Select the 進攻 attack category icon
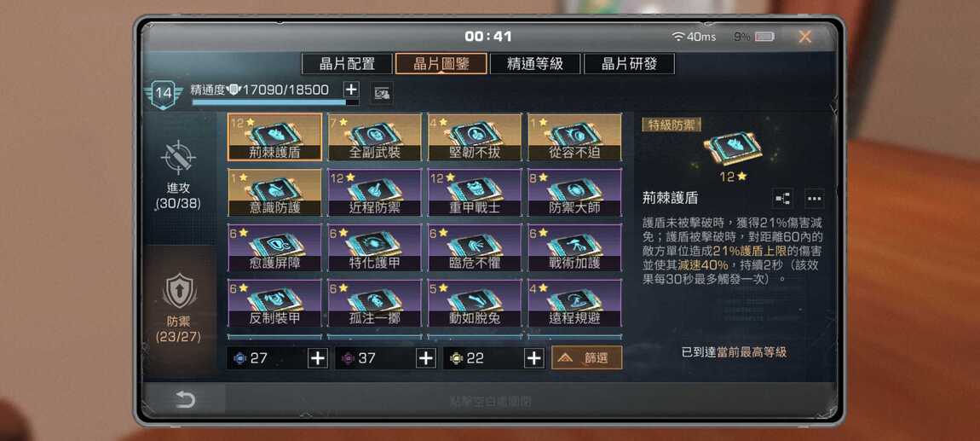Viewport: 980px width, 441px height. click(x=179, y=157)
